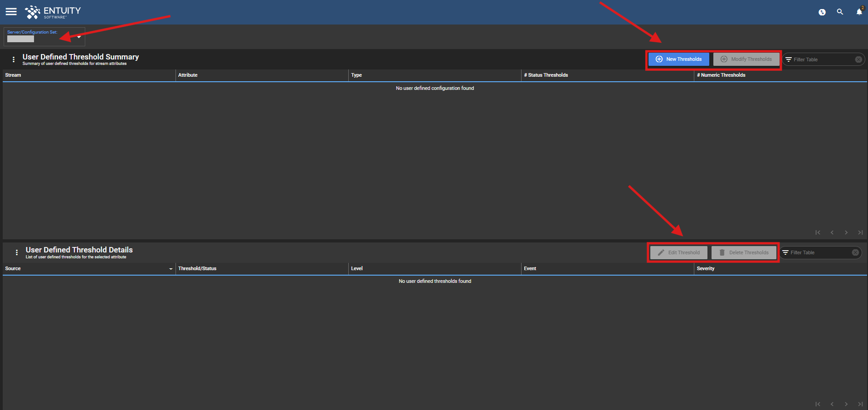Sort by the Stream column header

[89, 75]
